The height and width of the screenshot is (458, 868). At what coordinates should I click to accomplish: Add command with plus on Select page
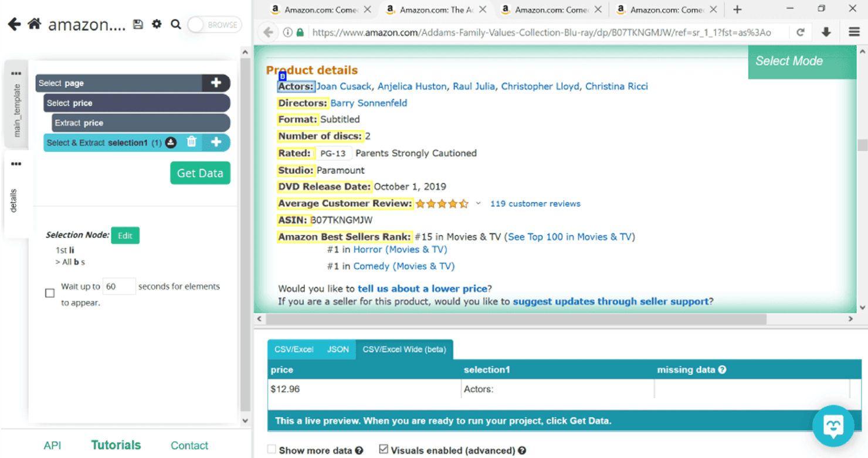click(x=216, y=83)
